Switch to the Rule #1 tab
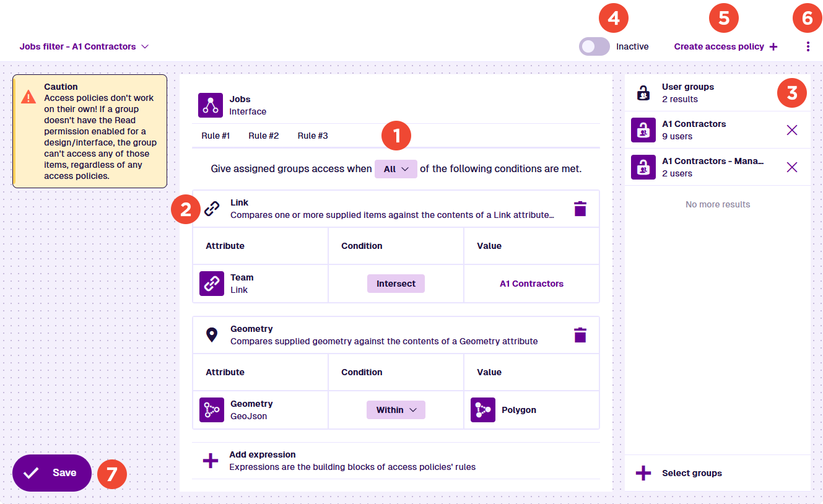The image size is (823, 504). point(216,136)
